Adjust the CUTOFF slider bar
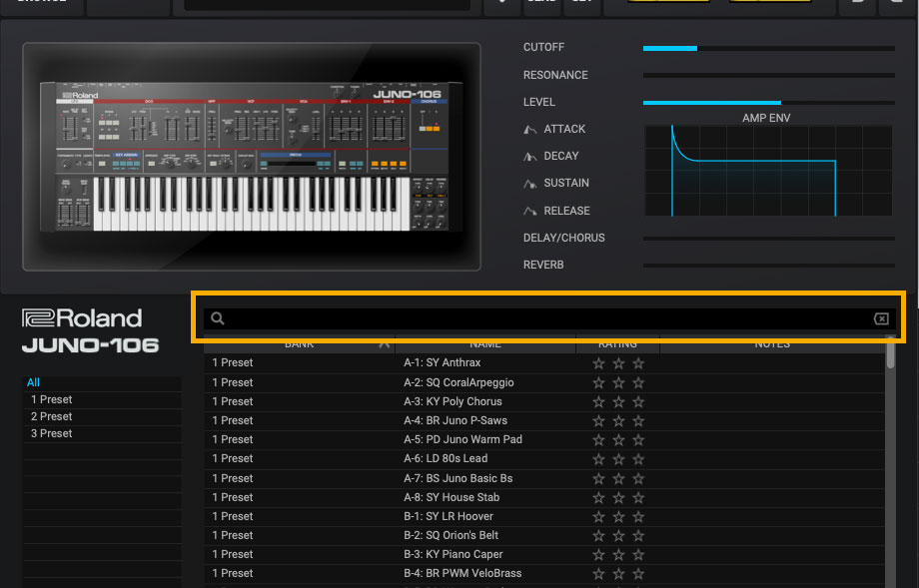919x588 pixels. click(768, 48)
